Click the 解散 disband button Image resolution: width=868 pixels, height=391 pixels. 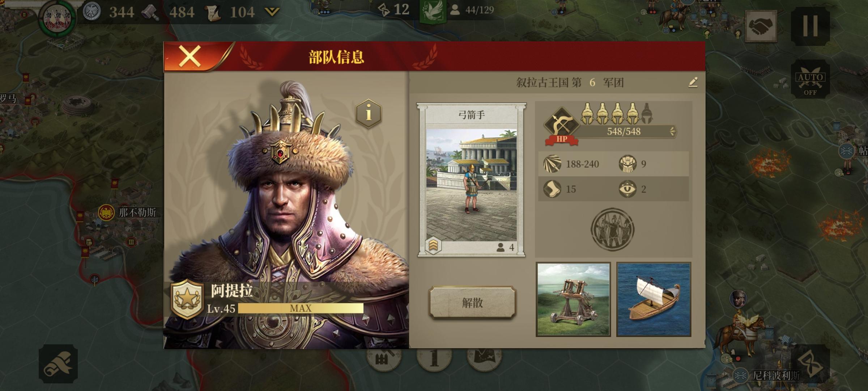pos(472,303)
